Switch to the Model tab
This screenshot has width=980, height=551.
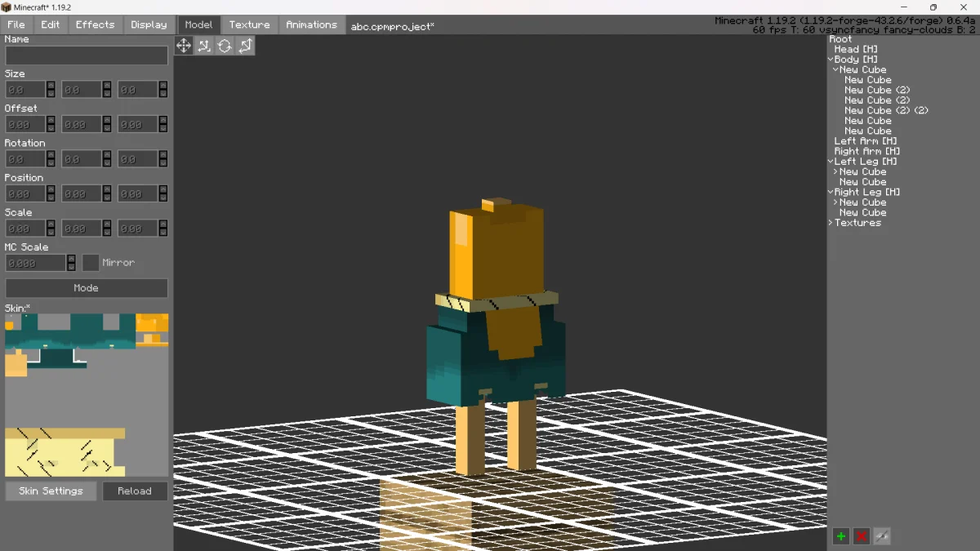[199, 24]
